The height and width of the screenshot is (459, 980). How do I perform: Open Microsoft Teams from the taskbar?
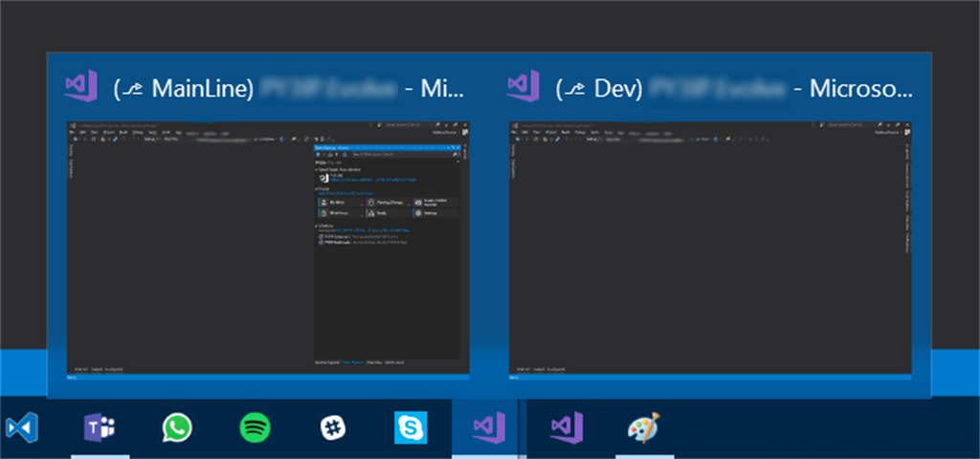click(100, 428)
